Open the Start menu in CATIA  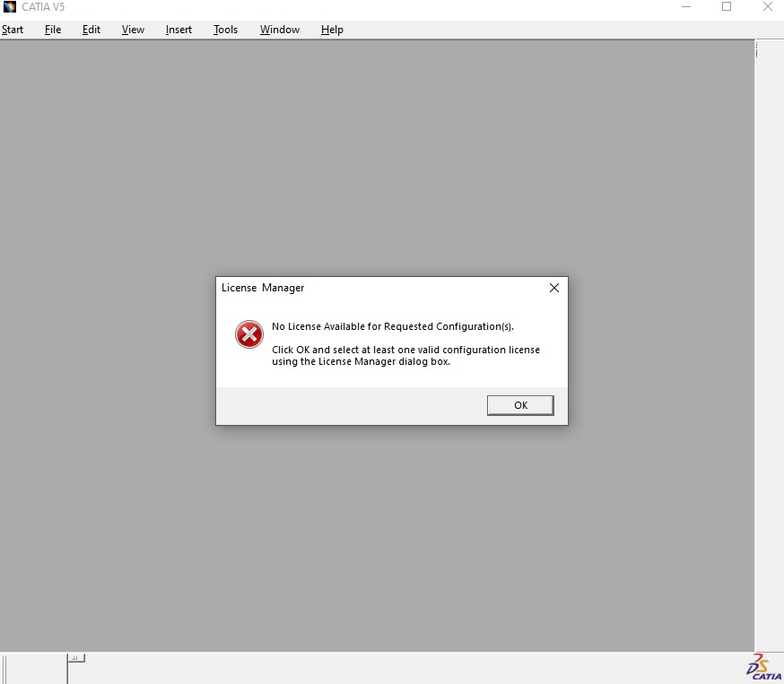point(13,30)
